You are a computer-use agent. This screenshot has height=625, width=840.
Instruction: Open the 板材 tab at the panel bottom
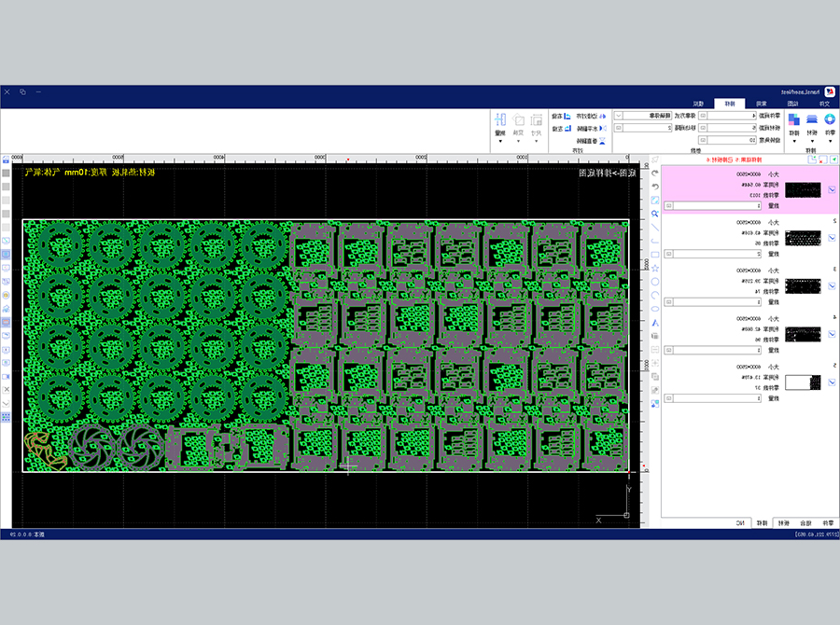coord(784,522)
